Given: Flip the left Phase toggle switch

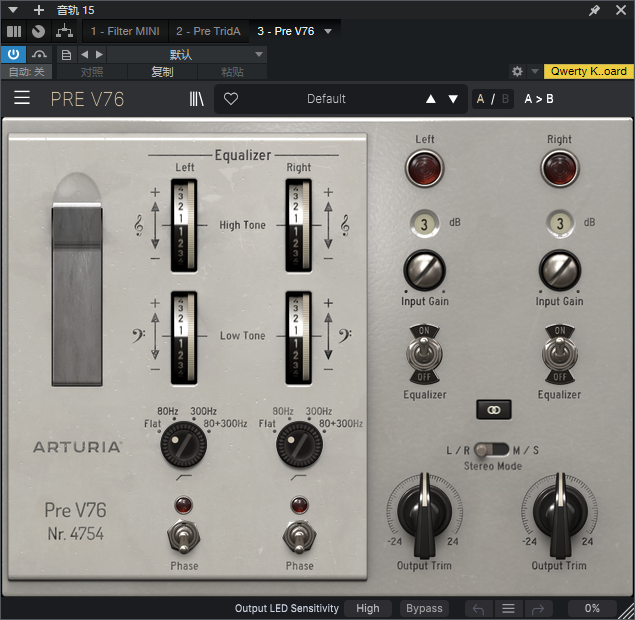Looking at the screenshot, I should pos(184,538).
